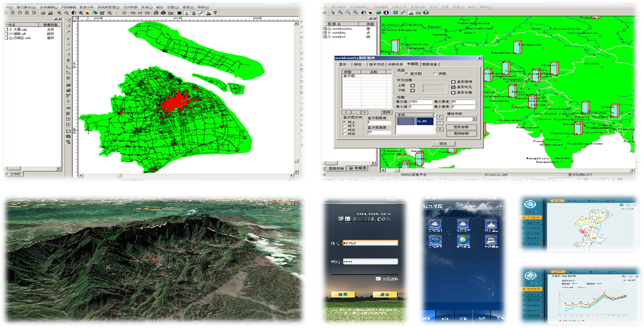
Task: Select the zoom-in magnifier in the editor toolbar
Action: (x=59, y=13)
